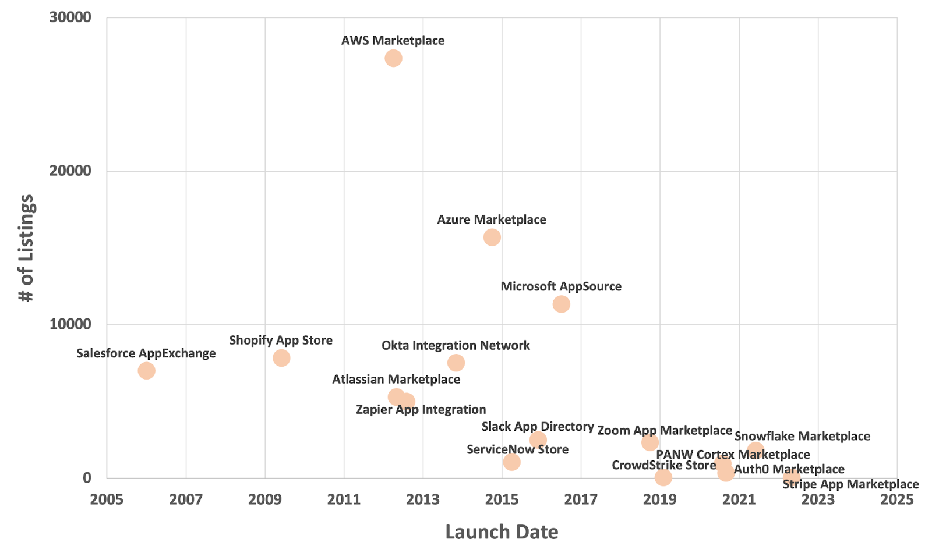Select the 0 y-axis tick label
The width and height of the screenshot is (932, 560).
pyautogui.click(x=87, y=477)
